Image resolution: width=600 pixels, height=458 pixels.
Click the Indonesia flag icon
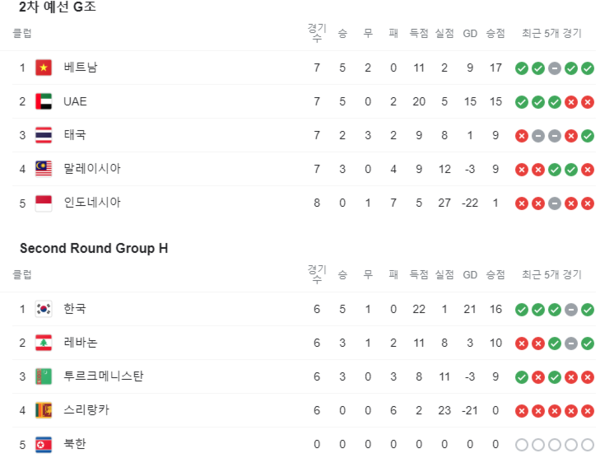(x=44, y=203)
